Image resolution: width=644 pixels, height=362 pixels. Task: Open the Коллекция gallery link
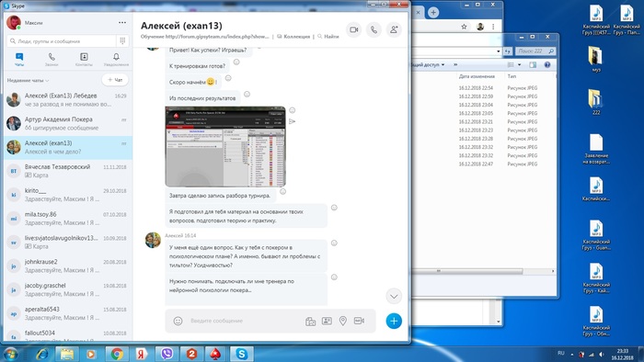tap(293, 37)
